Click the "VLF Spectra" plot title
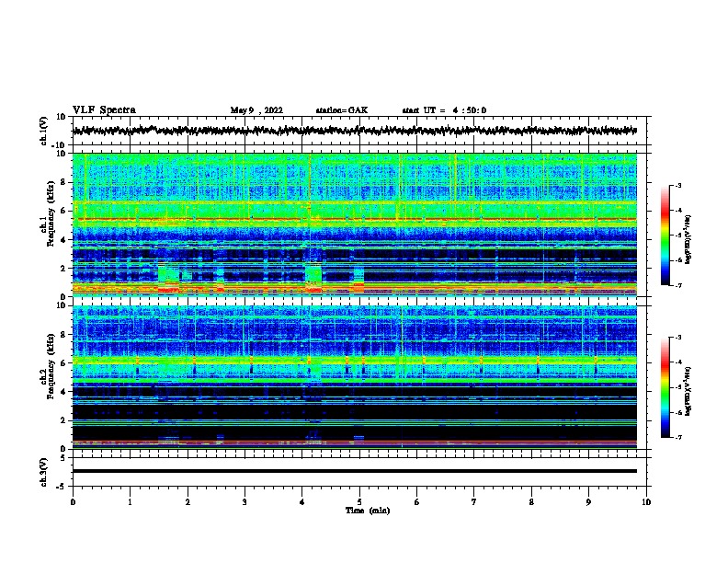 tap(104, 110)
